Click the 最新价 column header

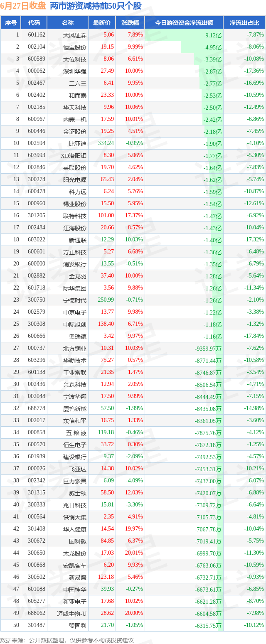102,23
